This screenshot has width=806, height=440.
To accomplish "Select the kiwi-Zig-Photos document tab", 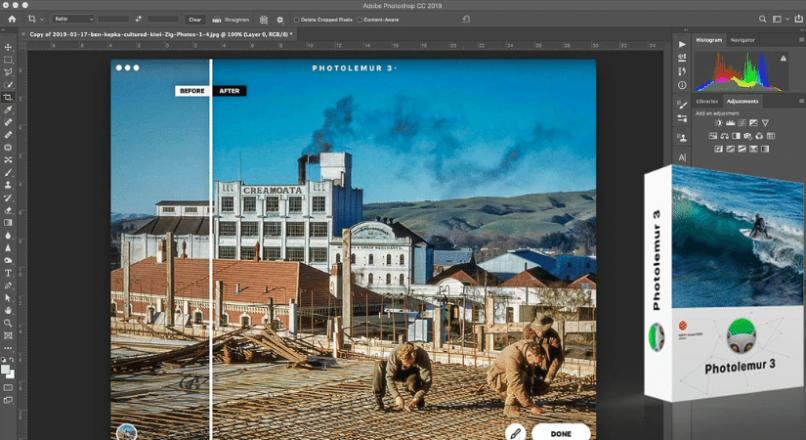I will pos(160,34).
